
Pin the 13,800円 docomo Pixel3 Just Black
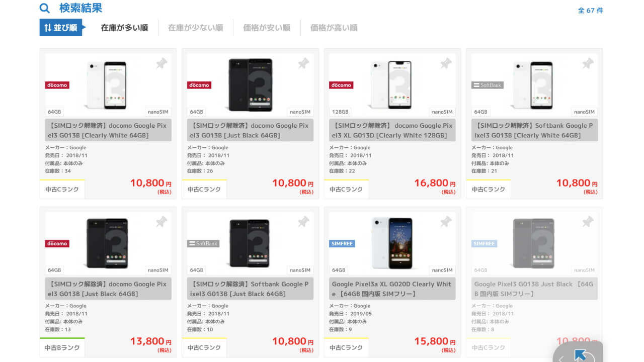coord(161,222)
